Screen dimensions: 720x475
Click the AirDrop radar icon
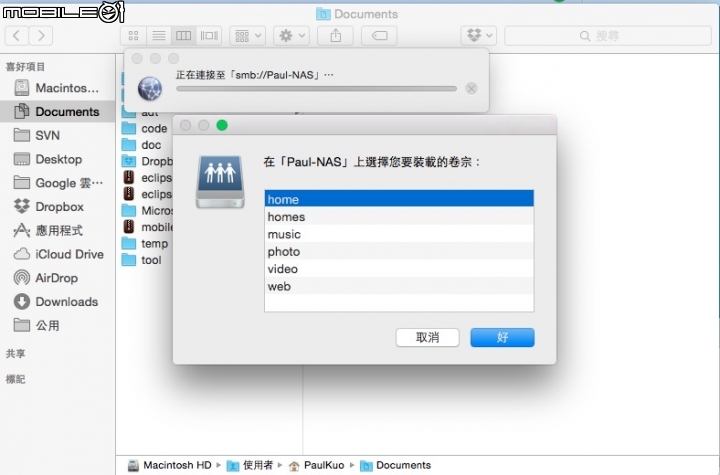pos(22,278)
